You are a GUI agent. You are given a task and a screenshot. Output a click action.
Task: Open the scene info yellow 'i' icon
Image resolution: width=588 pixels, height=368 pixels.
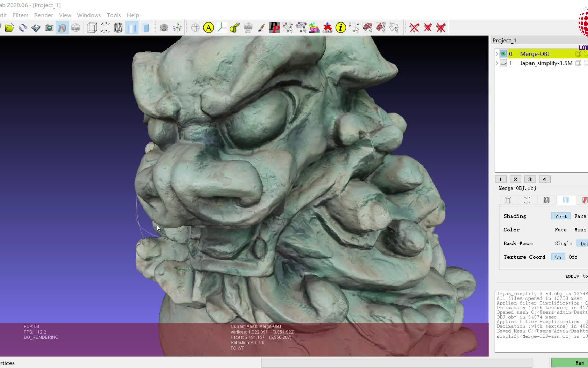[x=340, y=28]
